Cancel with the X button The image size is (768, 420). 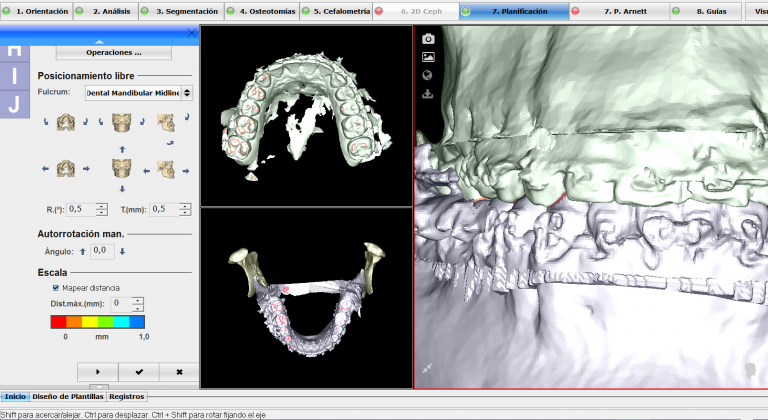[179, 372]
